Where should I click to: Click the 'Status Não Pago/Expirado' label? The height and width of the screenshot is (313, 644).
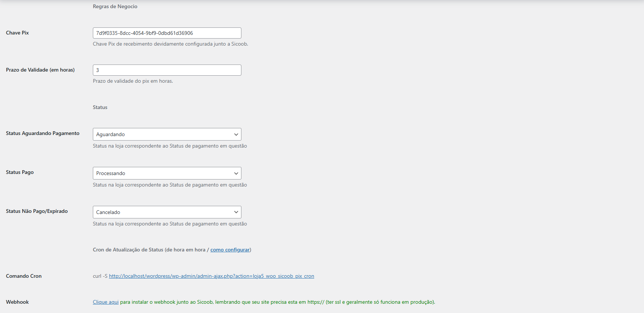point(37,211)
